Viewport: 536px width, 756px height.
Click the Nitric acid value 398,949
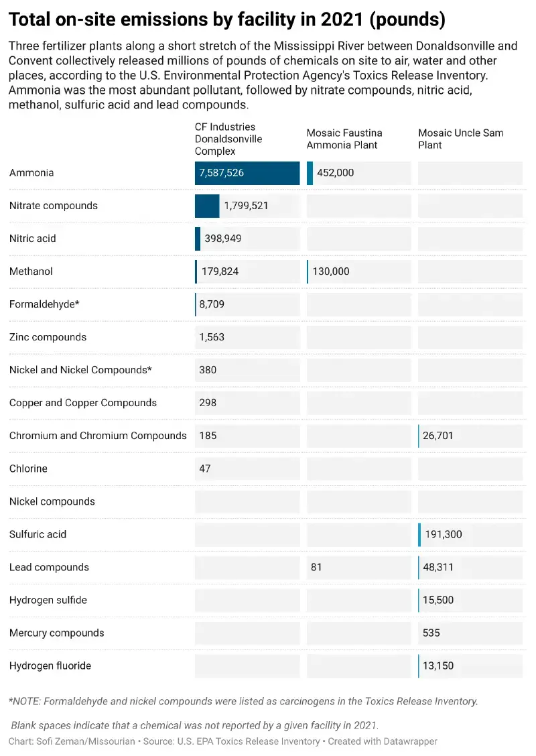(223, 239)
